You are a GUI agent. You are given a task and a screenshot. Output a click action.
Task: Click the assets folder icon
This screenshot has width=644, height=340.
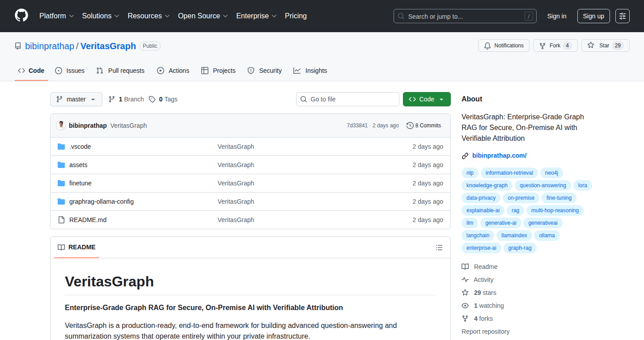61,165
